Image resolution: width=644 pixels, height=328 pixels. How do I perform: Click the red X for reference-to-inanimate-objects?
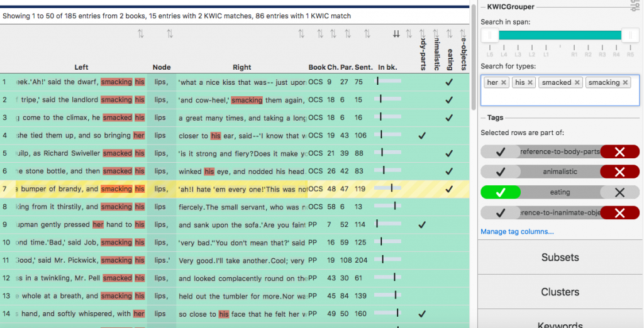(619, 213)
